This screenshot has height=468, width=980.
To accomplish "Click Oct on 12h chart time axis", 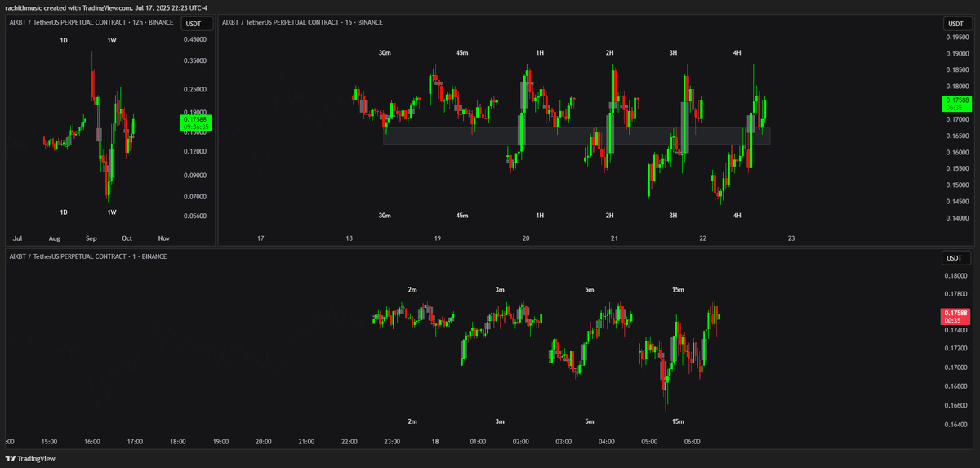I will tap(127, 238).
